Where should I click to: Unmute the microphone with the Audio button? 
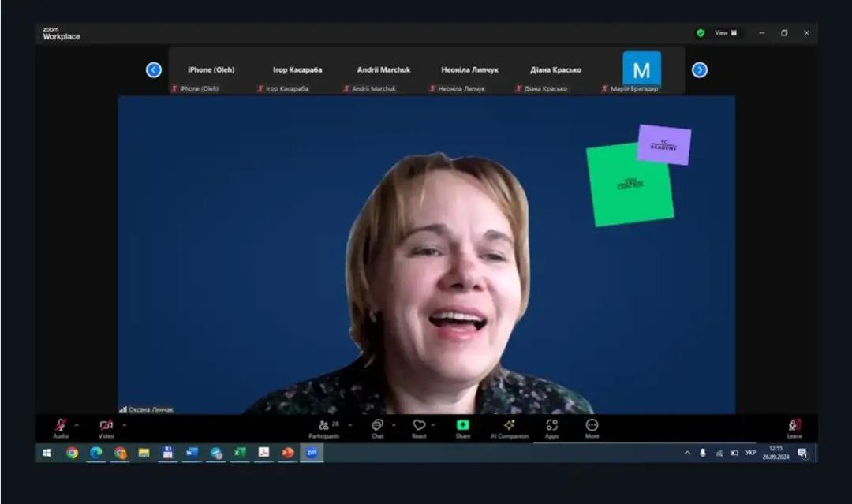point(61,426)
